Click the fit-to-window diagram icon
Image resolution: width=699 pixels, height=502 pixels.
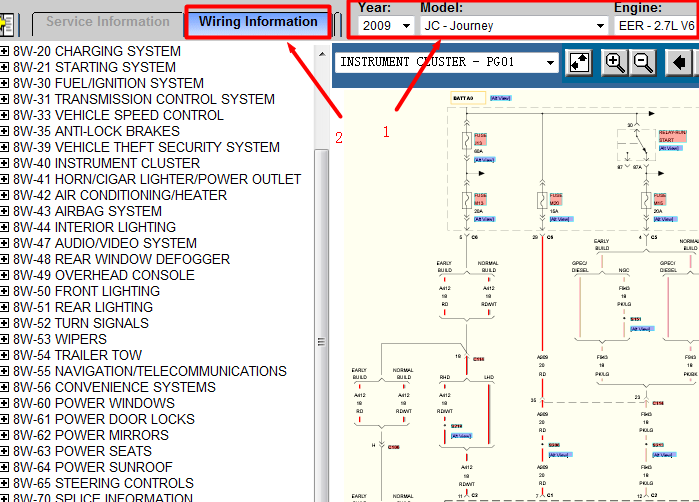[579, 62]
